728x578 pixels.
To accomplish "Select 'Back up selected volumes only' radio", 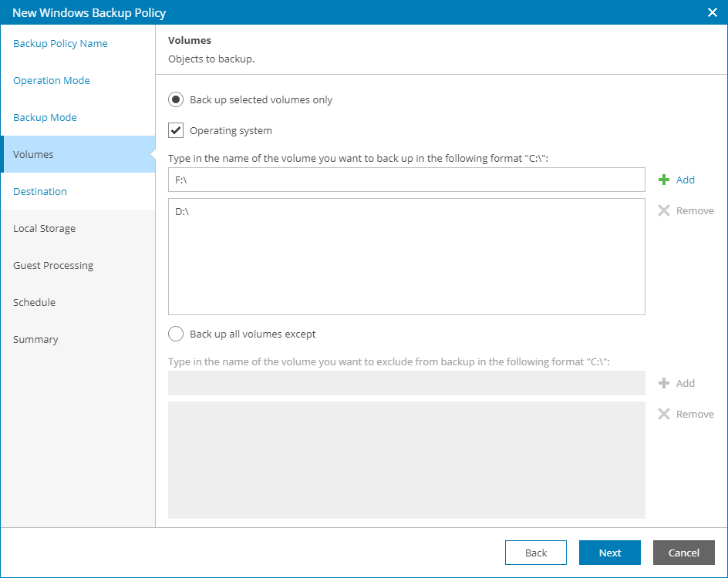I will click(176, 99).
